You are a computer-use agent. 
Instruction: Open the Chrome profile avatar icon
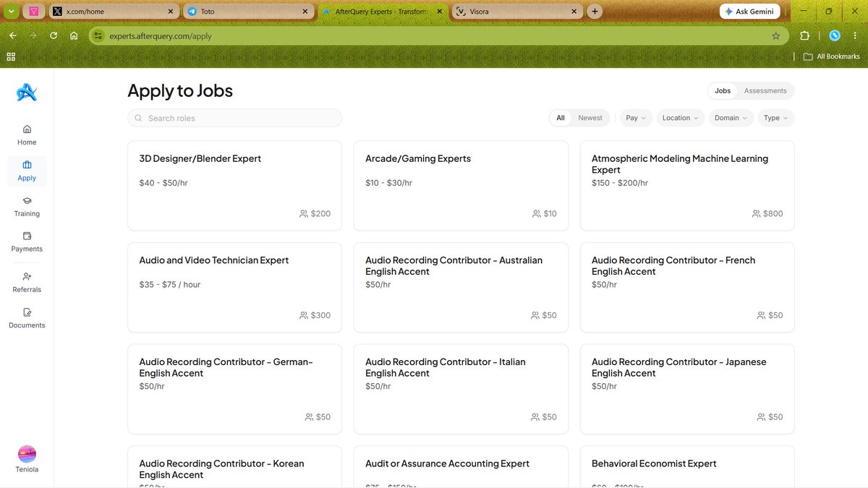(x=835, y=35)
